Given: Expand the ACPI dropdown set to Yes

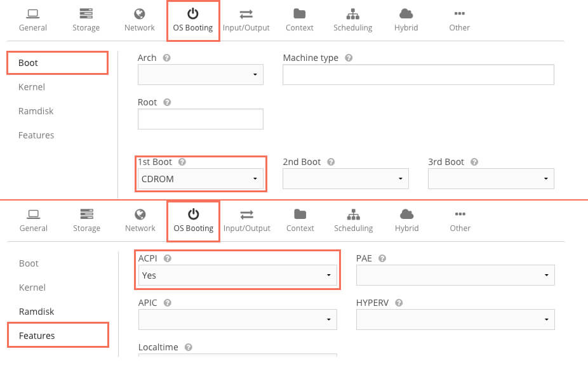Looking at the screenshot, I should point(237,275).
